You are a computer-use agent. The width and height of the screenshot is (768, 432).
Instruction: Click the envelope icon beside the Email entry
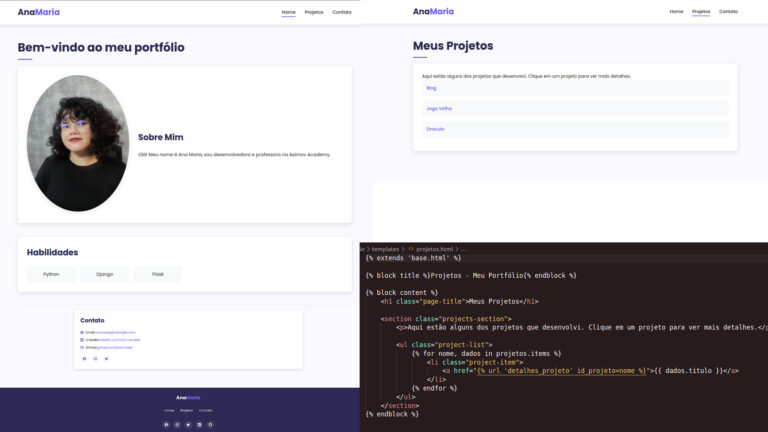point(82,332)
